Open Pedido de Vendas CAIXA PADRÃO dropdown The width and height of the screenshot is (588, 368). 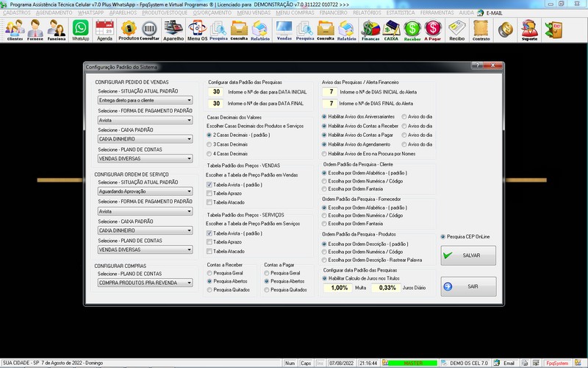145,139
